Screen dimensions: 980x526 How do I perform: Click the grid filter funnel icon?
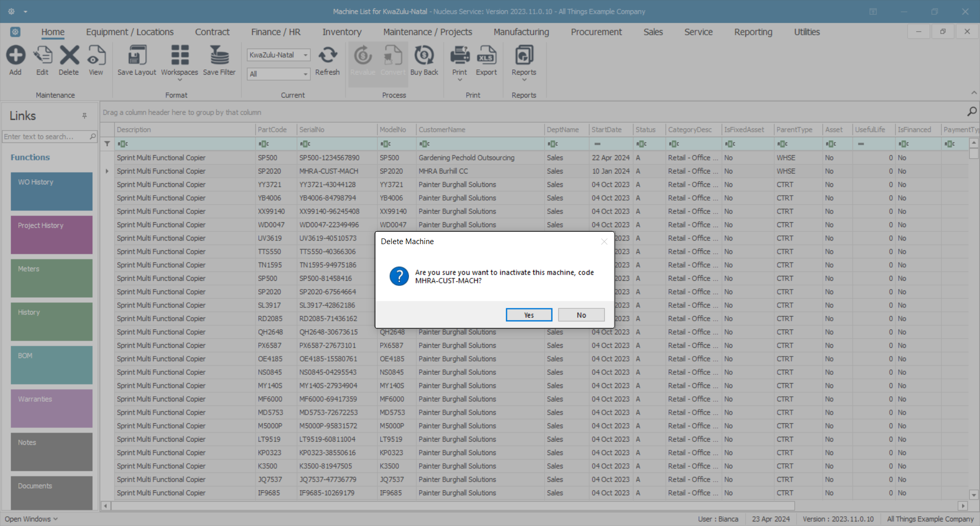pos(107,144)
